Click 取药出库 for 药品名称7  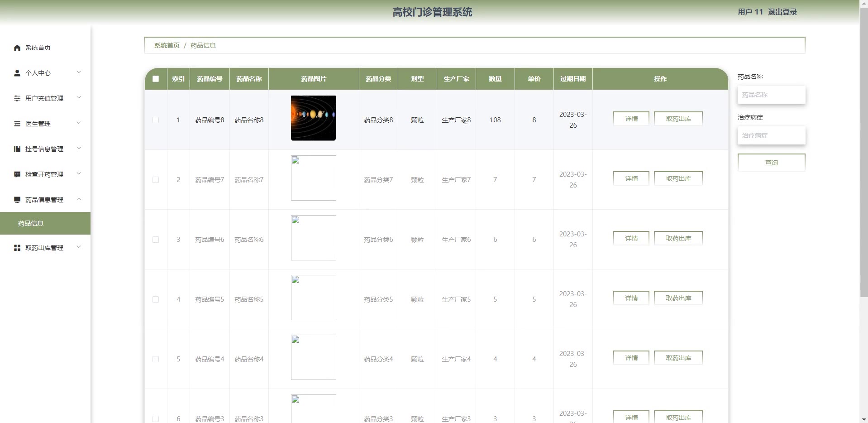pyautogui.click(x=678, y=178)
